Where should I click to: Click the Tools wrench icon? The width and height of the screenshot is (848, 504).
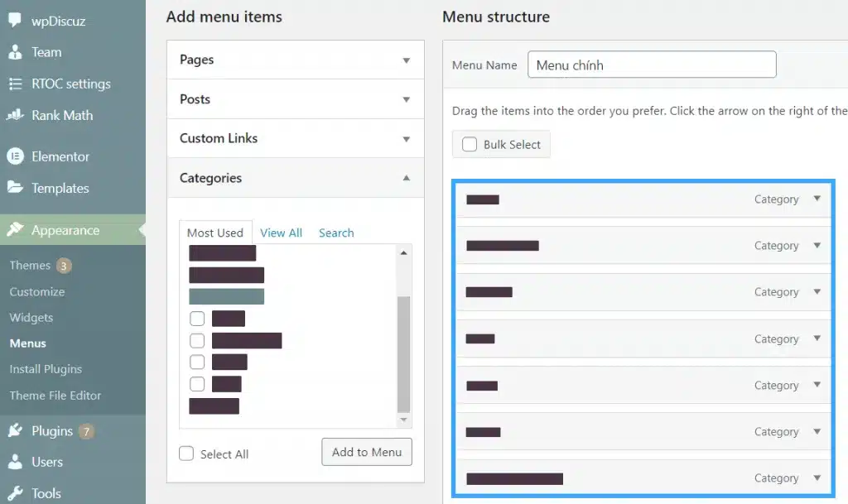coord(15,493)
